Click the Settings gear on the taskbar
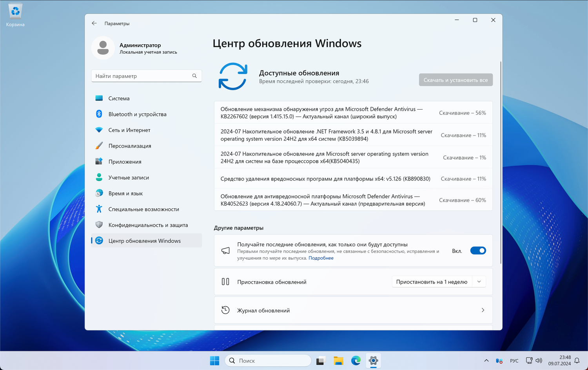Screen dimensions: 588x370 374,361
